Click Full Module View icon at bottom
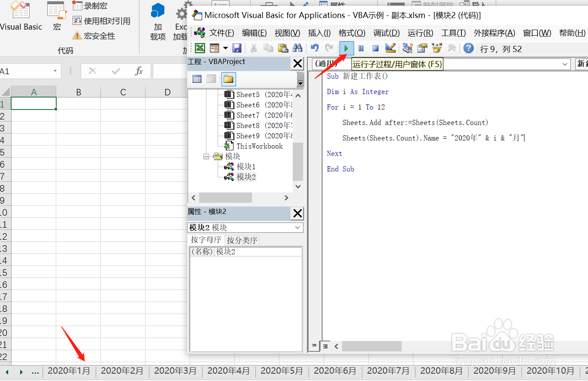 coord(325,346)
